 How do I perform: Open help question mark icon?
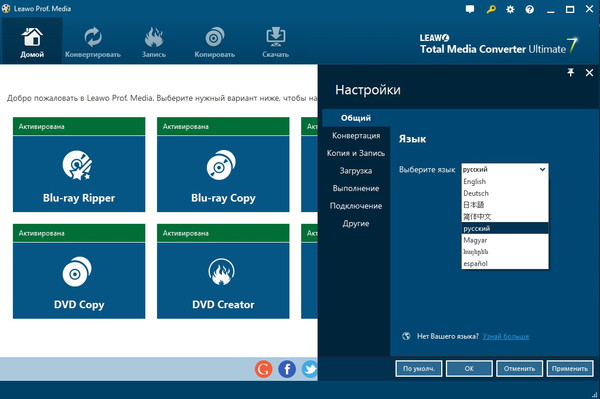[530, 9]
